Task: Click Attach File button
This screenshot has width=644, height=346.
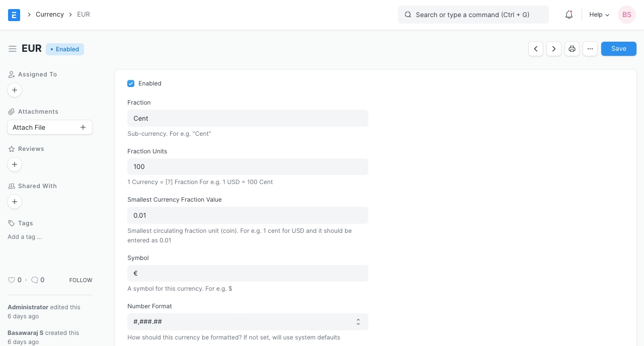Action: coord(49,127)
